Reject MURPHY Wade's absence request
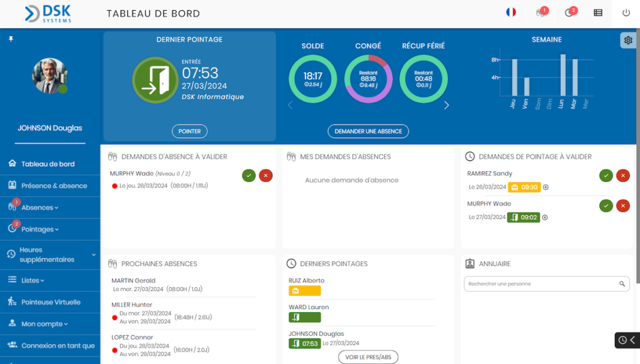This screenshot has width=640, height=364. pos(266,175)
